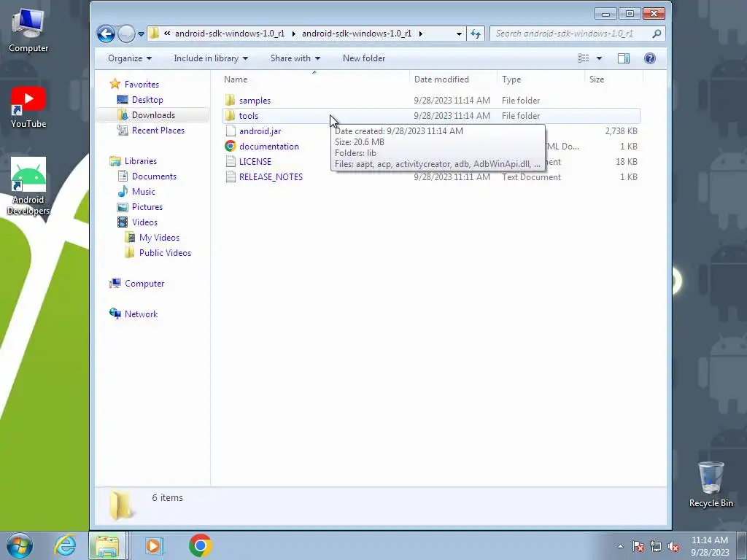The height and width of the screenshot is (560, 747).
Task: Select the LICENSE file icon
Action: tap(231, 161)
